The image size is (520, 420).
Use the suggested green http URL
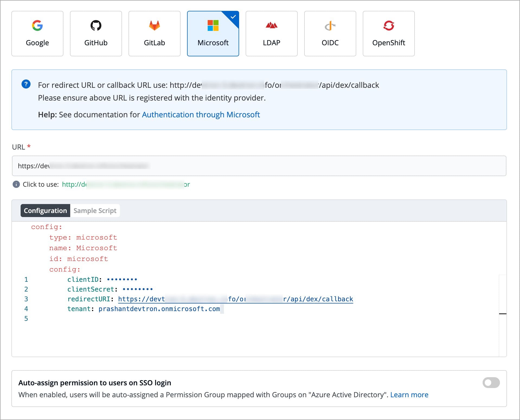(x=126, y=185)
